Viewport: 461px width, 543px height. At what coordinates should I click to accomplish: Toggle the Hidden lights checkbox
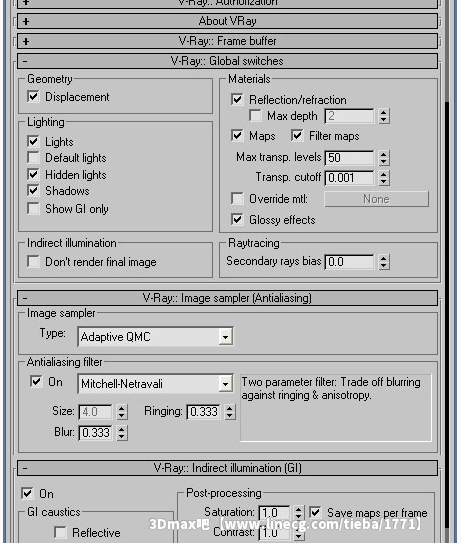(33, 174)
